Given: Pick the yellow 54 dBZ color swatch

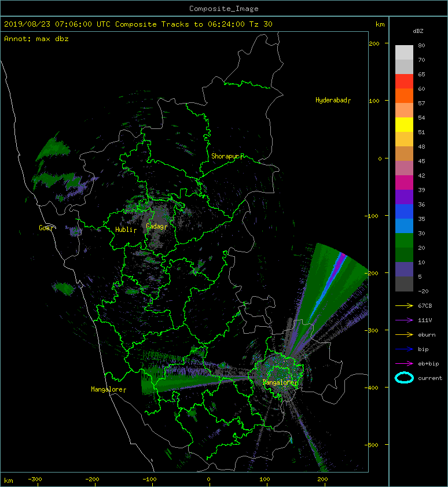Looking at the screenshot, I should (404, 125).
